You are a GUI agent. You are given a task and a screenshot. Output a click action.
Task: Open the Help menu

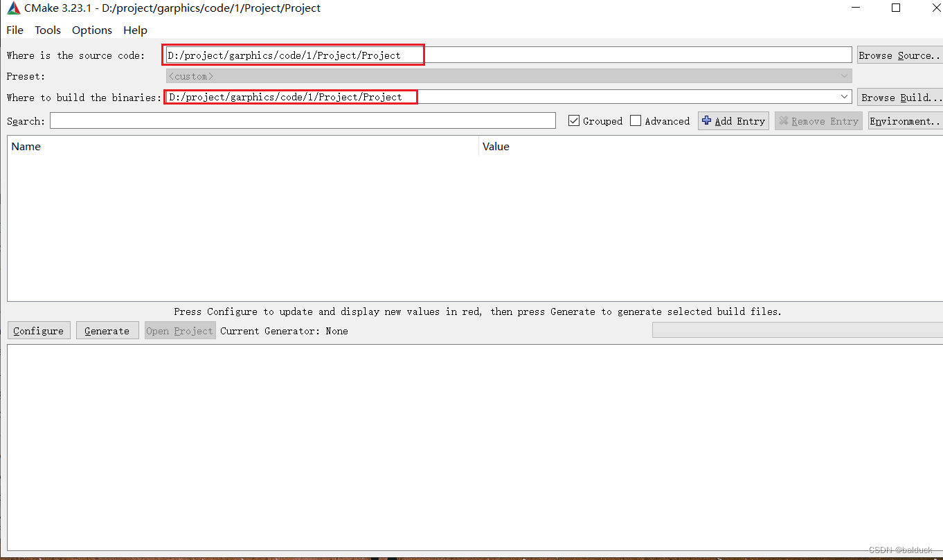135,30
